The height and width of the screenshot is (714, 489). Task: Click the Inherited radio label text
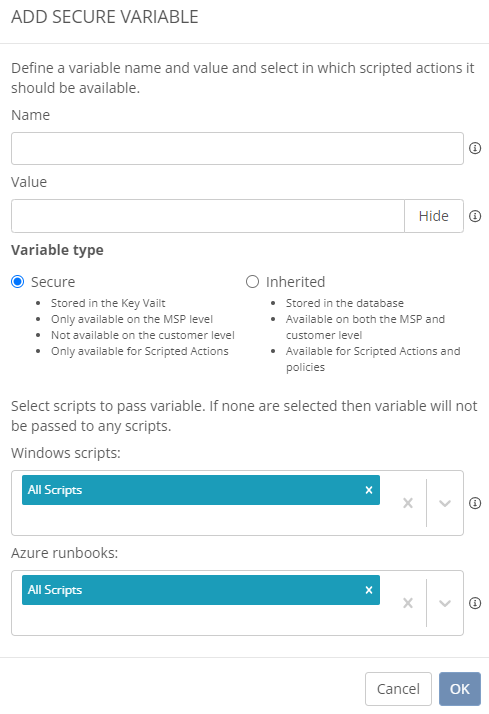point(295,282)
